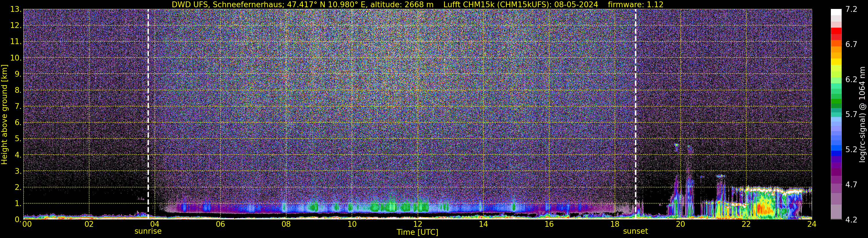Click the time axis tick label 22
The height and width of the screenshot is (238, 868).
746,224
